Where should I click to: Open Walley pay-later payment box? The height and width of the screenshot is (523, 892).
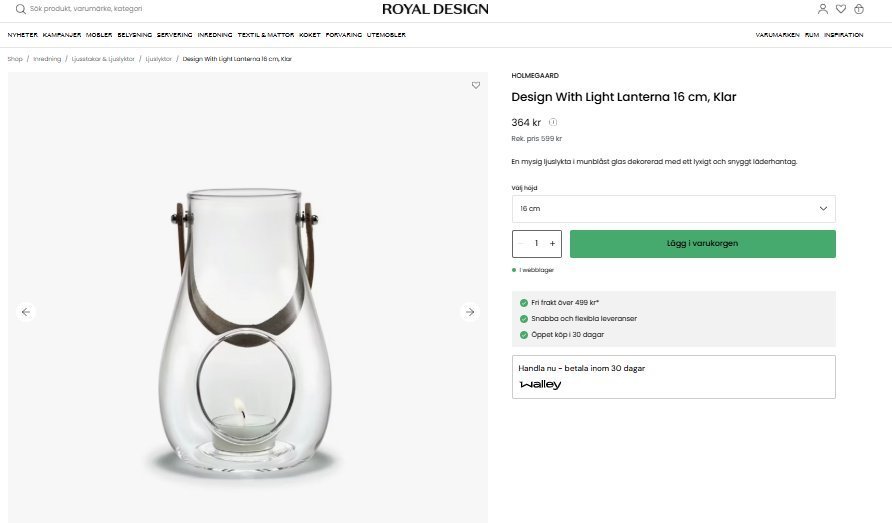[x=673, y=377]
